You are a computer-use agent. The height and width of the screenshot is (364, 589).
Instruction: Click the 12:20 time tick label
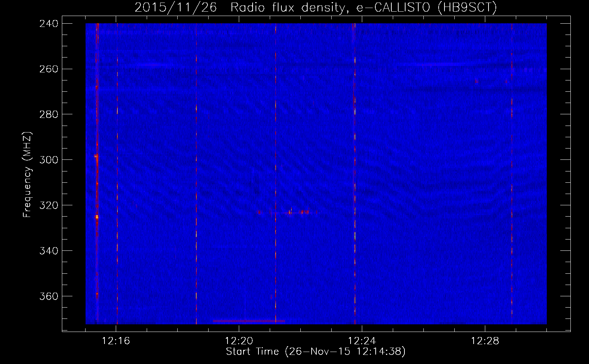[x=239, y=341]
